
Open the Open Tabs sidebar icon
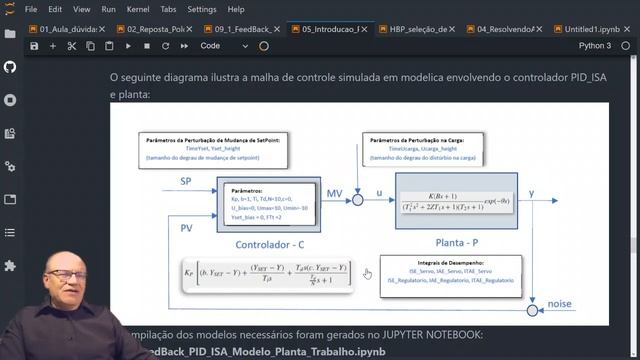click(10, 200)
